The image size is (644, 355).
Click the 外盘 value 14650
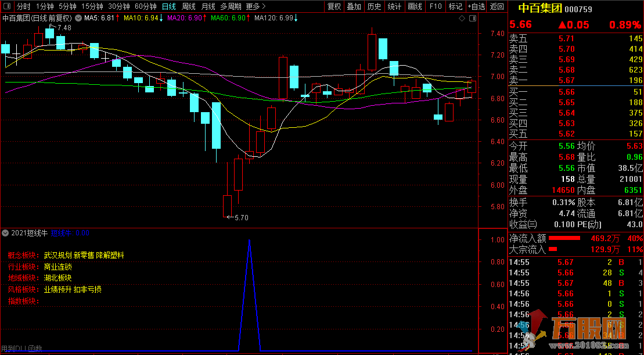563,190
